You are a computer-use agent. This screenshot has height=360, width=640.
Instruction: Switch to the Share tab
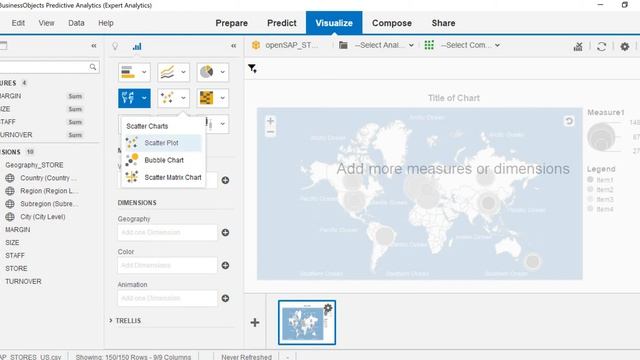pyautogui.click(x=443, y=23)
